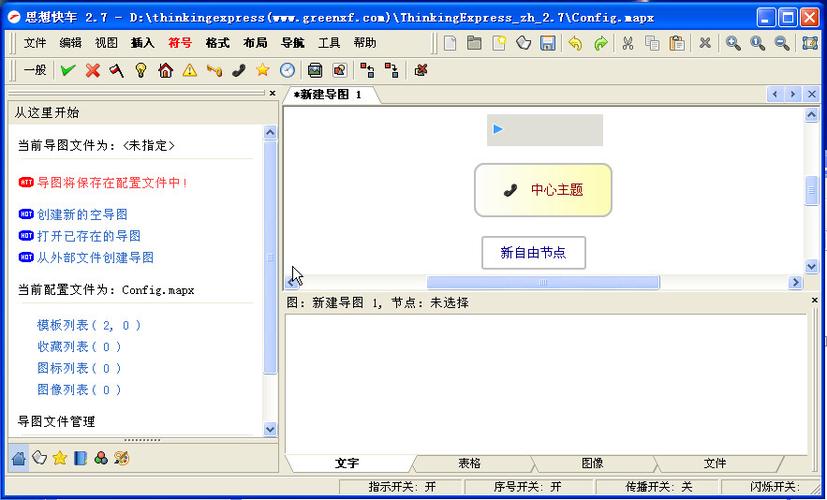This screenshot has height=500, width=827.
Task: Apply the blue clock symbol
Action: 287,70
